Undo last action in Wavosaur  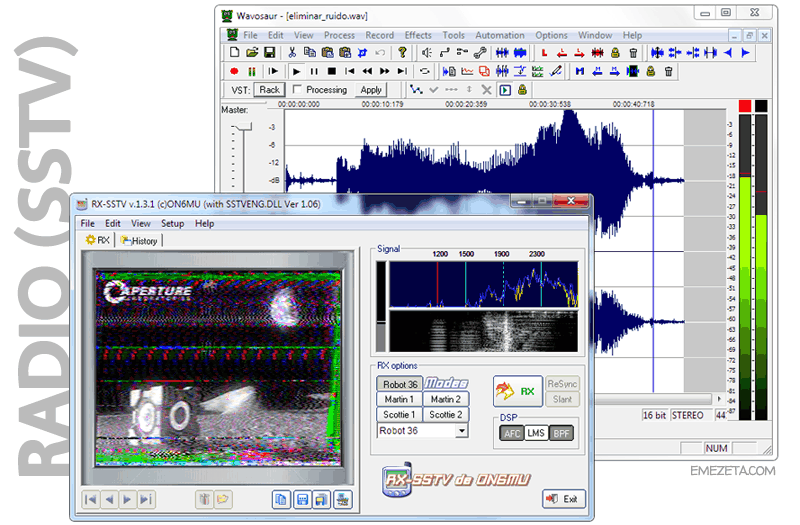[x=380, y=53]
